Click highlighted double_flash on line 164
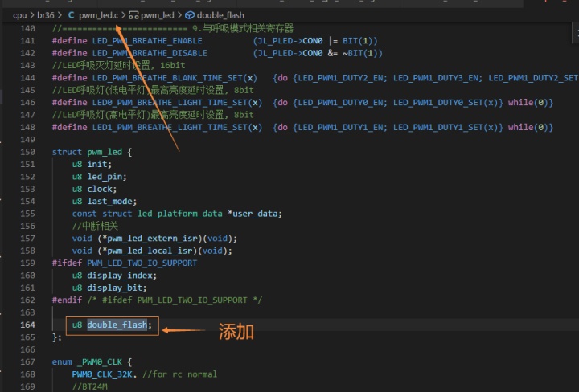579x392 pixels. [117, 325]
